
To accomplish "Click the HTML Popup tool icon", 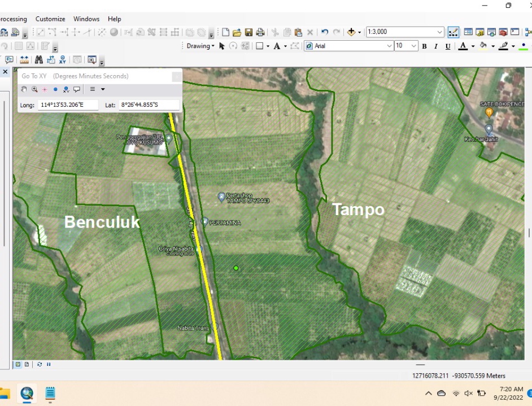I will click(9, 60).
